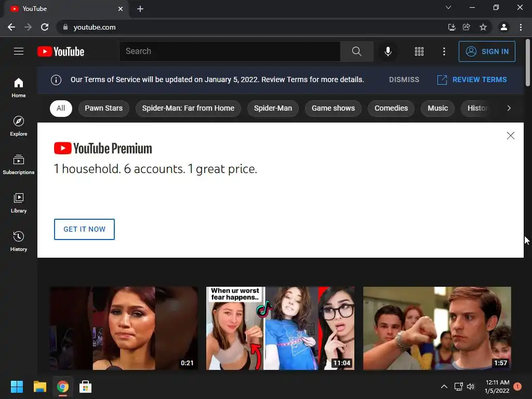Start voice search with microphone icon
The height and width of the screenshot is (399, 532).
click(x=388, y=51)
